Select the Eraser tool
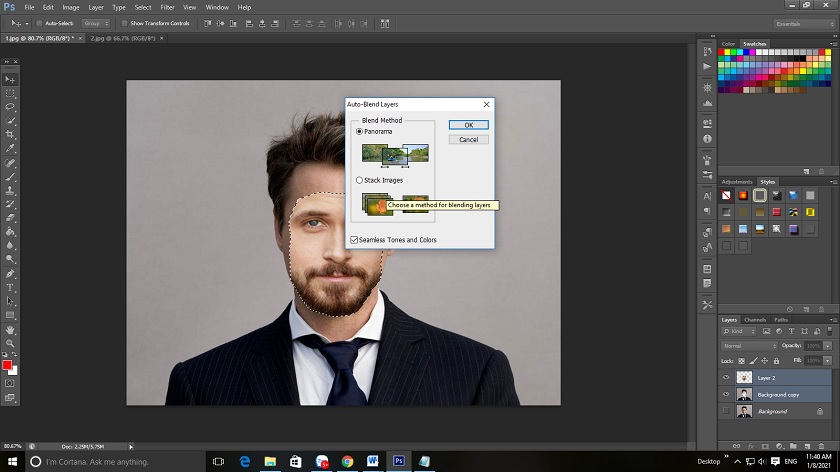This screenshot has width=840, height=472. [10, 218]
